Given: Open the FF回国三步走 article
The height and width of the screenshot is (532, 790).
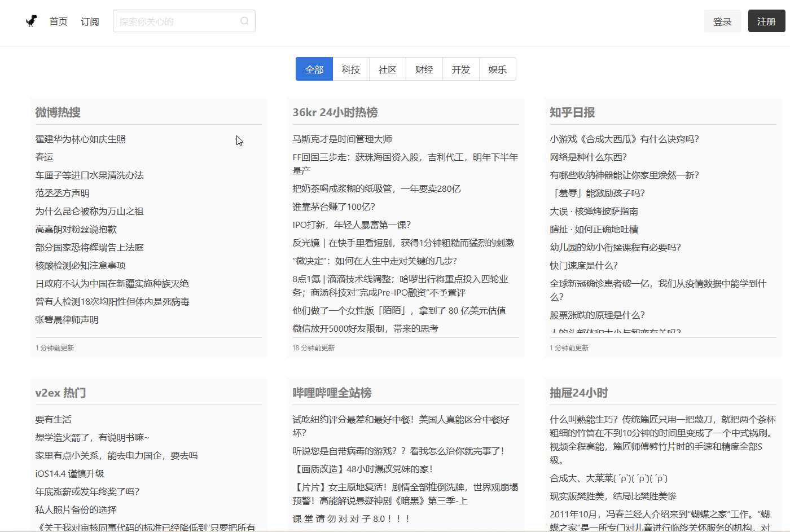Looking at the screenshot, I should [405, 164].
